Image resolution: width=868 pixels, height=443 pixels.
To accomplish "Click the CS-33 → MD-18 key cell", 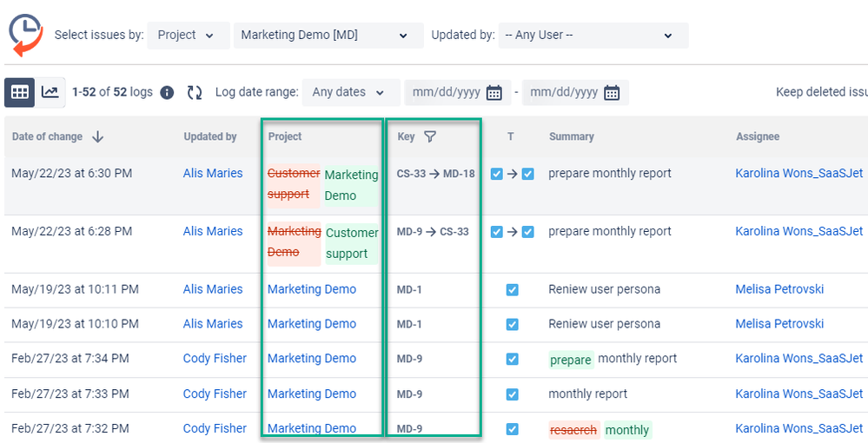I will tap(435, 174).
